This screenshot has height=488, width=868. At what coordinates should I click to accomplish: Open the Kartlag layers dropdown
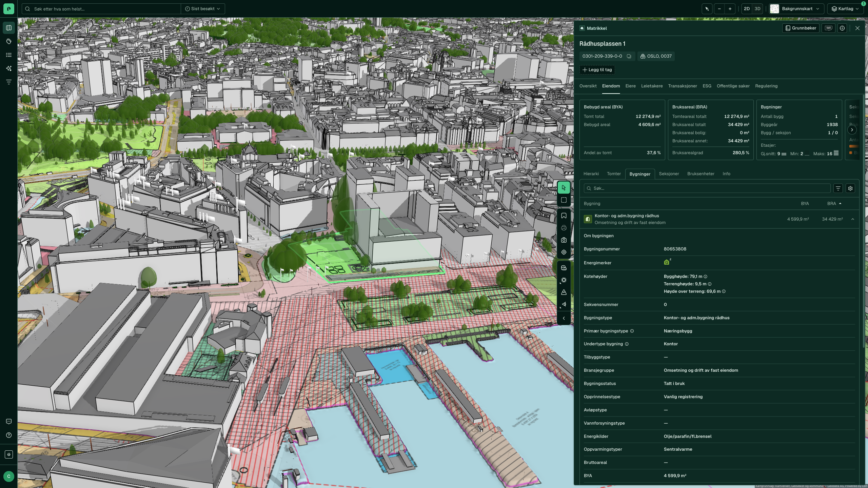[x=845, y=9]
